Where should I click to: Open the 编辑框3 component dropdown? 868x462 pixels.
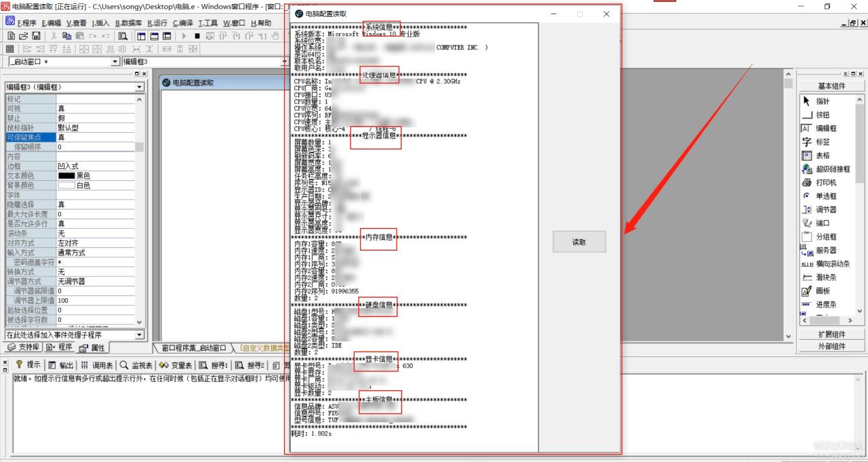[139, 87]
